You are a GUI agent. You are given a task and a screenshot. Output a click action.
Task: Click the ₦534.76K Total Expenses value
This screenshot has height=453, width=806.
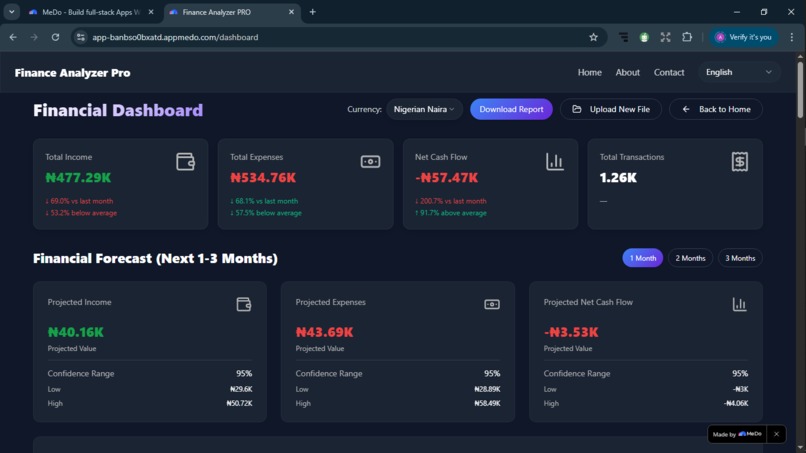pos(263,177)
